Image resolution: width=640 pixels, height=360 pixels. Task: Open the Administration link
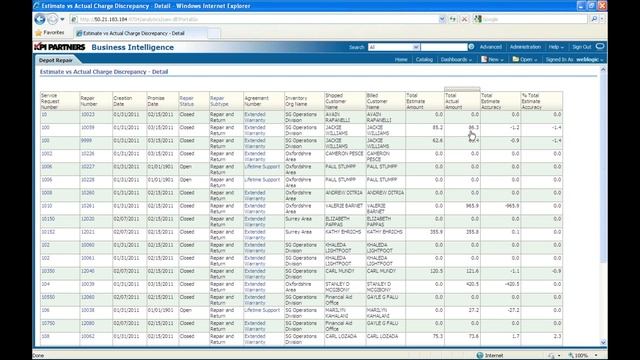click(525, 47)
